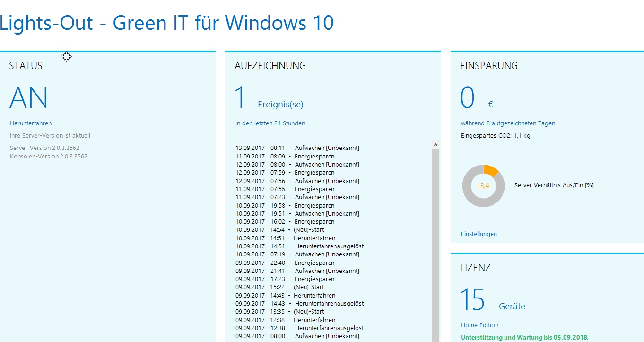The image size is (644, 342).
Task: Select log entry 11.09.2017 07:55 Energiesparen
Action: pos(285,189)
